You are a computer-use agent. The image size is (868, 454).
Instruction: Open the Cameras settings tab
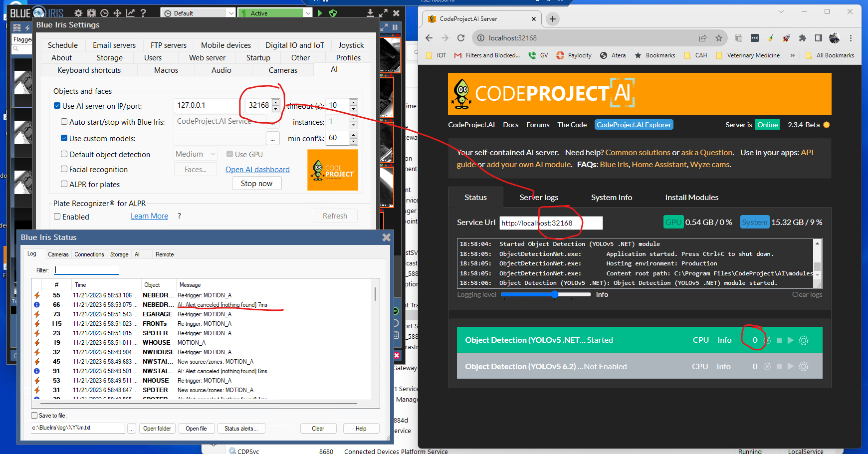[283, 70]
